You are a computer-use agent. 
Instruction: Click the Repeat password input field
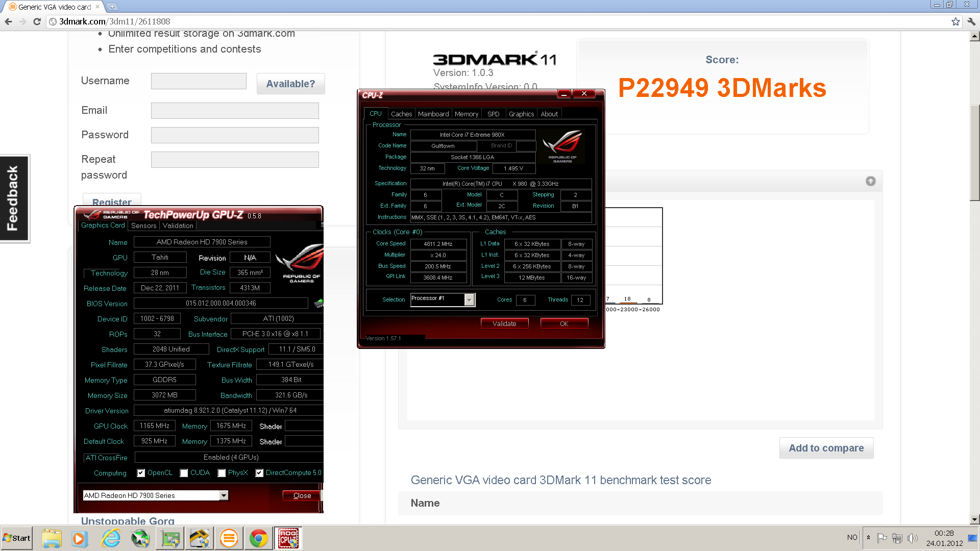235,160
